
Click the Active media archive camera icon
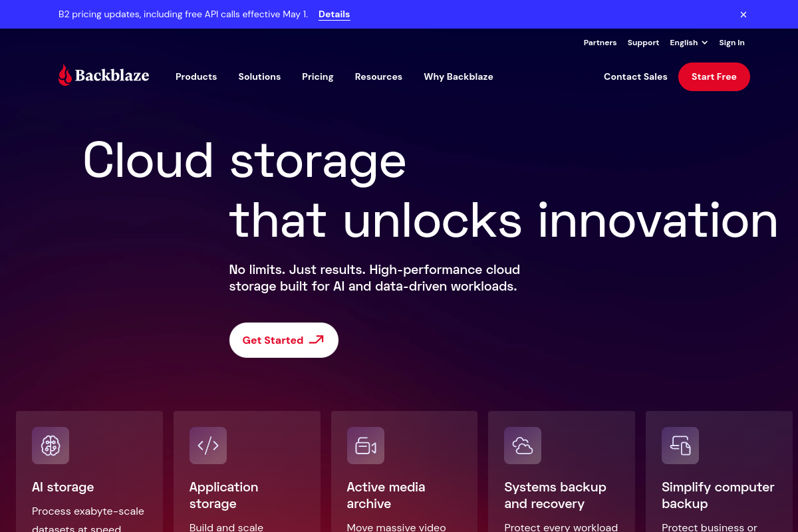pyautogui.click(x=366, y=446)
